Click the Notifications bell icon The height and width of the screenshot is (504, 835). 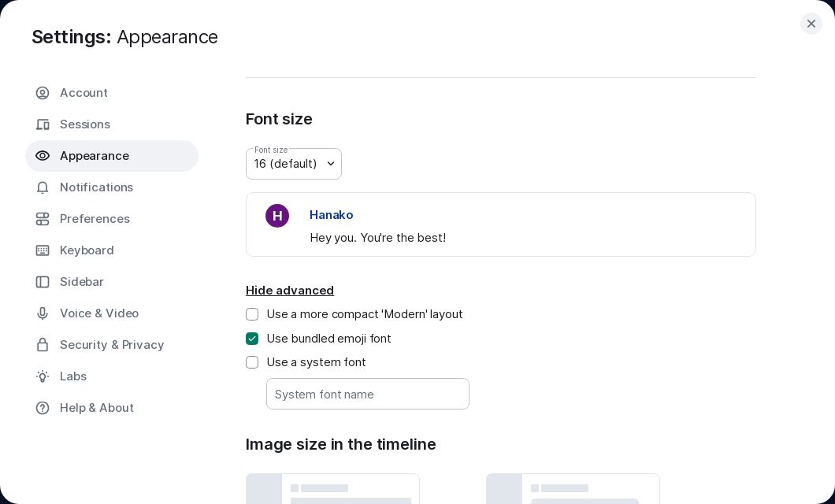[x=43, y=187]
